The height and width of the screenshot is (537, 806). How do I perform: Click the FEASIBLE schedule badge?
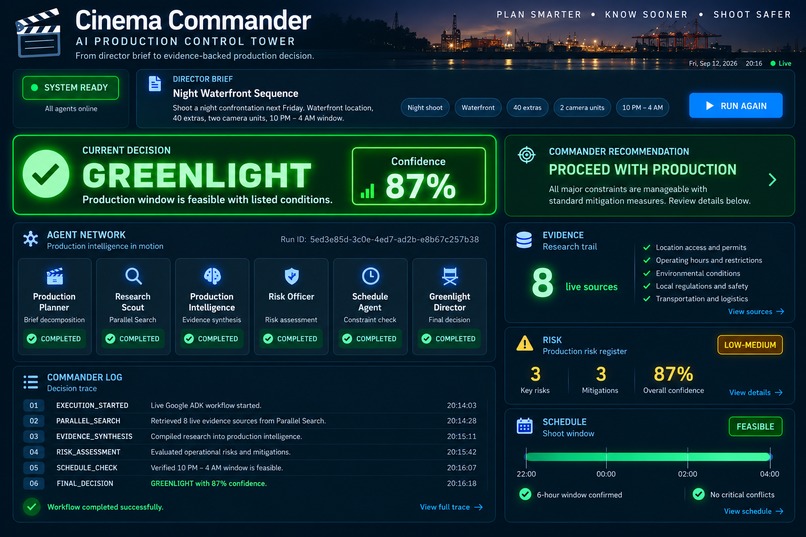755,427
